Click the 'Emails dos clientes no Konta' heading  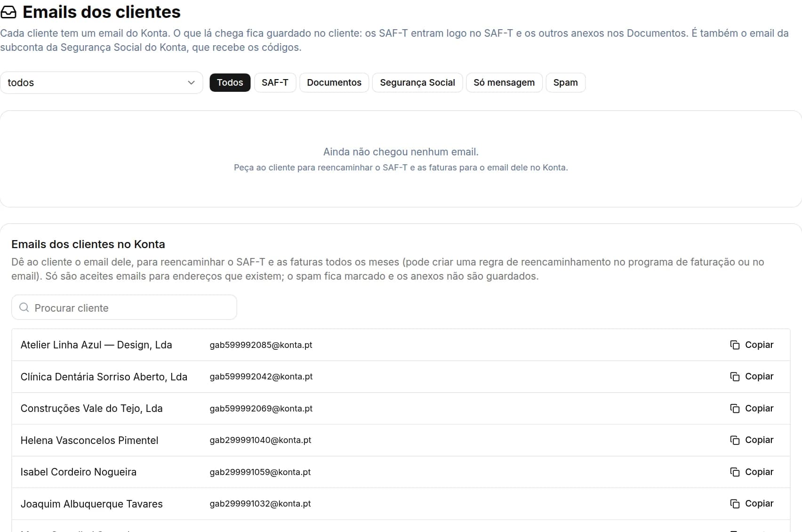pos(88,244)
